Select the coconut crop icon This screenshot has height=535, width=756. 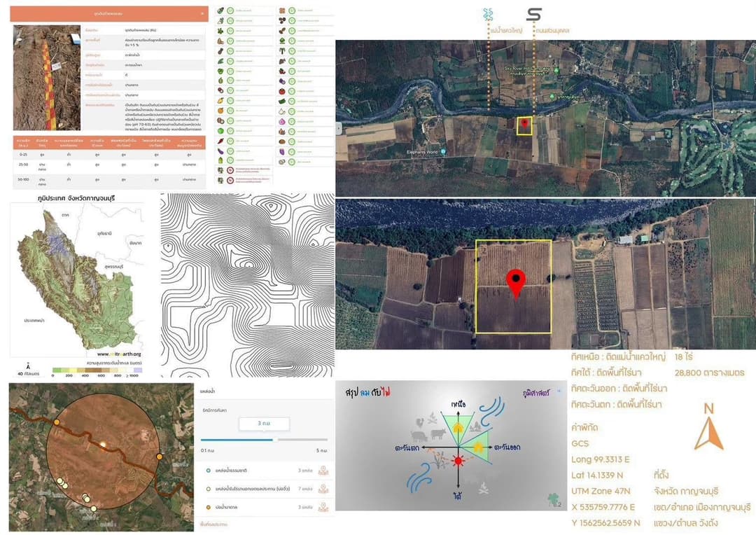point(220,120)
